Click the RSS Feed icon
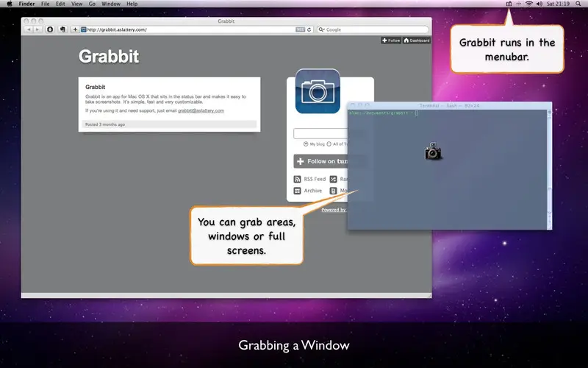Viewport: 588px width, 368px height. point(298,179)
